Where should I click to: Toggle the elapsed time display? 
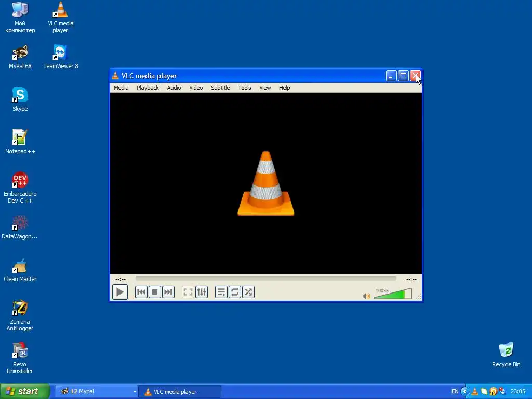point(121,279)
